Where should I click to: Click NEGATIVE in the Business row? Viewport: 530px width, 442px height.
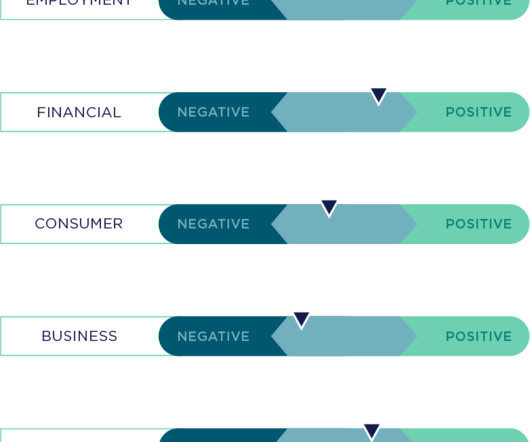[x=213, y=336]
